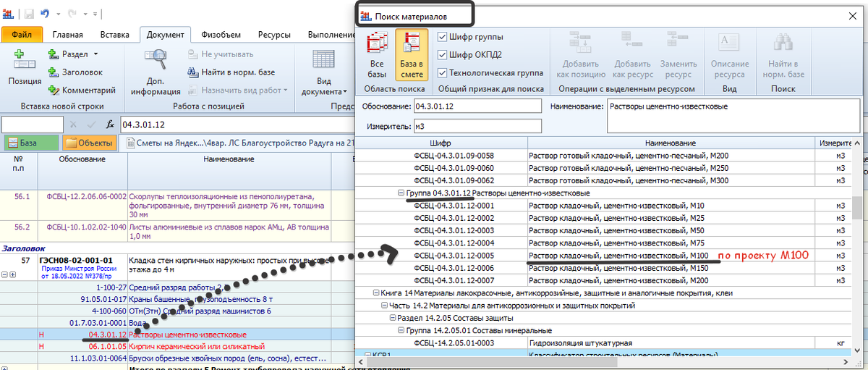The width and height of the screenshot is (868, 370).
Task: Switch to the Главная ribbon tab
Action: coord(67,34)
